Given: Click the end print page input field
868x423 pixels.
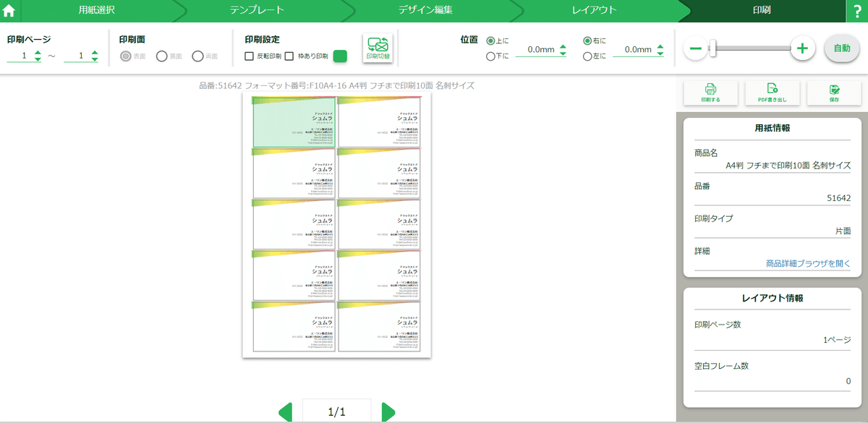Looking at the screenshot, I should click(x=76, y=56).
